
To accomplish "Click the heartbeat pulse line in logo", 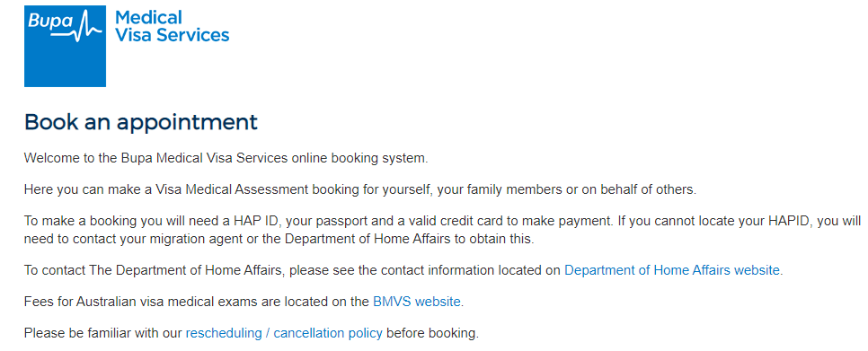I will coord(87,28).
